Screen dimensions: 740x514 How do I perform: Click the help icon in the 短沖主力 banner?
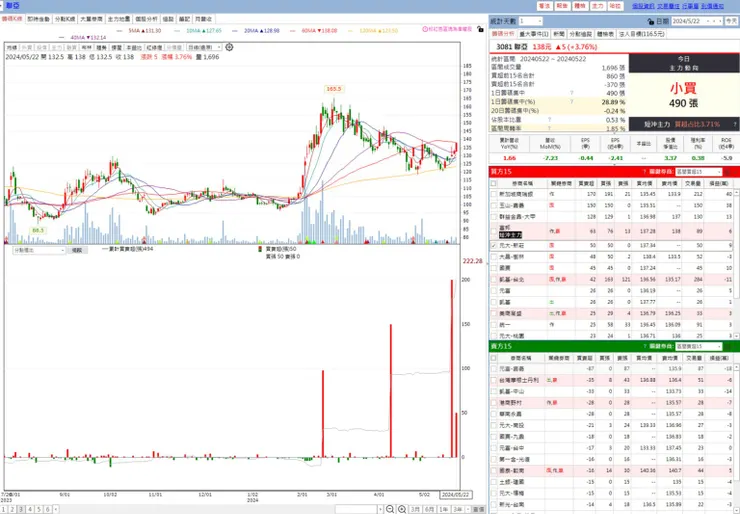click(735, 125)
